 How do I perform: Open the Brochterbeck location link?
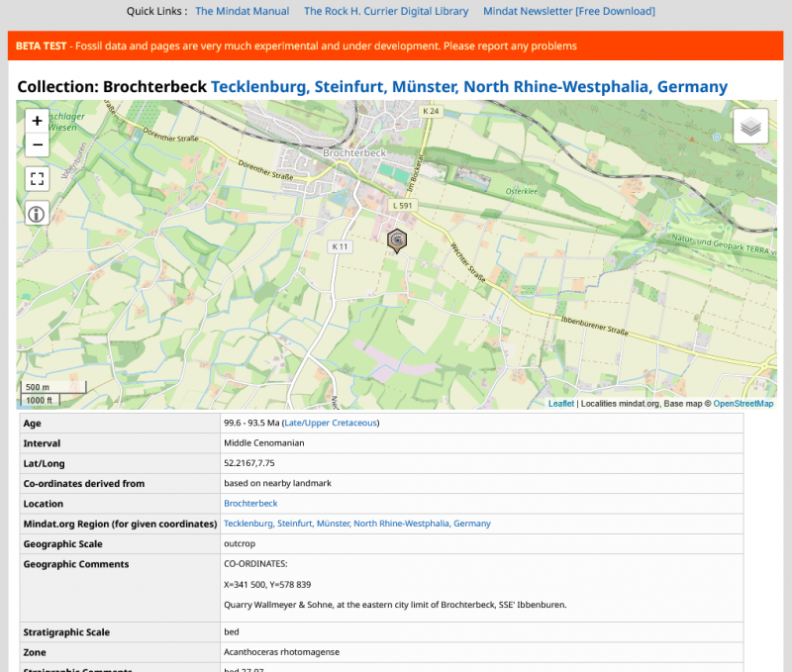pyautogui.click(x=250, y=504)
